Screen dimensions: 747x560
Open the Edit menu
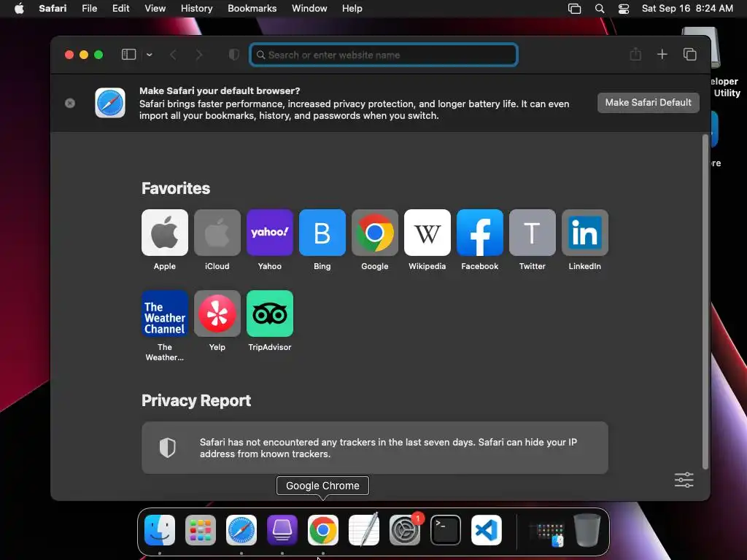(120, 8)
